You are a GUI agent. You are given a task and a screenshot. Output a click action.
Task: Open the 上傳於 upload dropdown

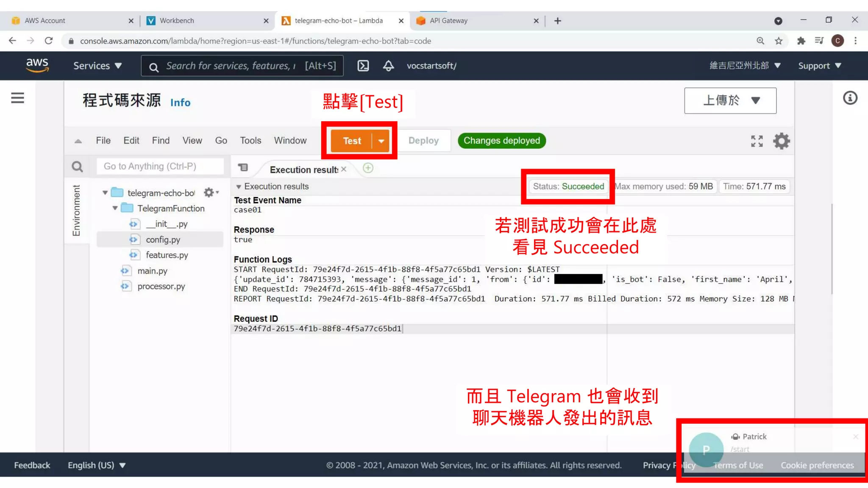(x=730, y=100)
